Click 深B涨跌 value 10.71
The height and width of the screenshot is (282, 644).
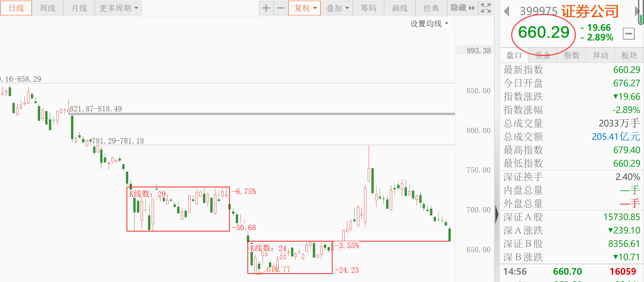pyautogui.click(x=627, y=257)
